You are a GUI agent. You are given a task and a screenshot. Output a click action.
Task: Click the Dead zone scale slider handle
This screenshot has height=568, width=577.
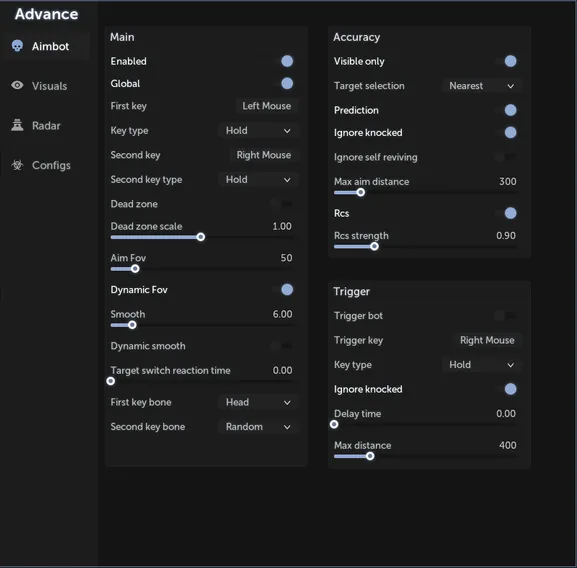[x=201, y=237]
